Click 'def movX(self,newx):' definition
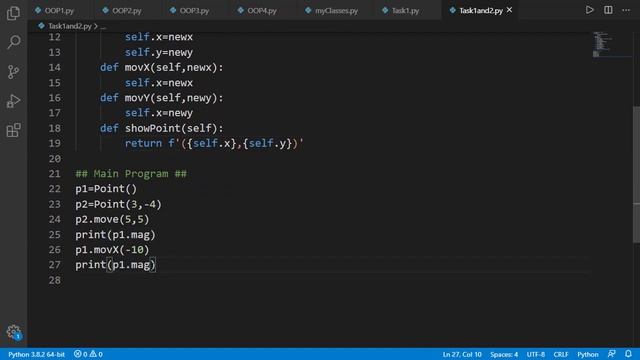This screenshot has width=640, height=360. (162, 67)
